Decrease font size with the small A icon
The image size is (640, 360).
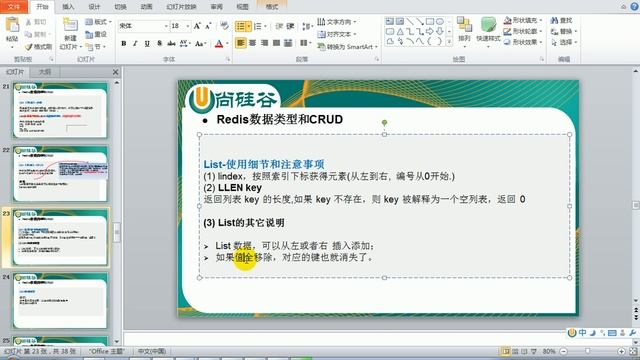pos(208,26)
